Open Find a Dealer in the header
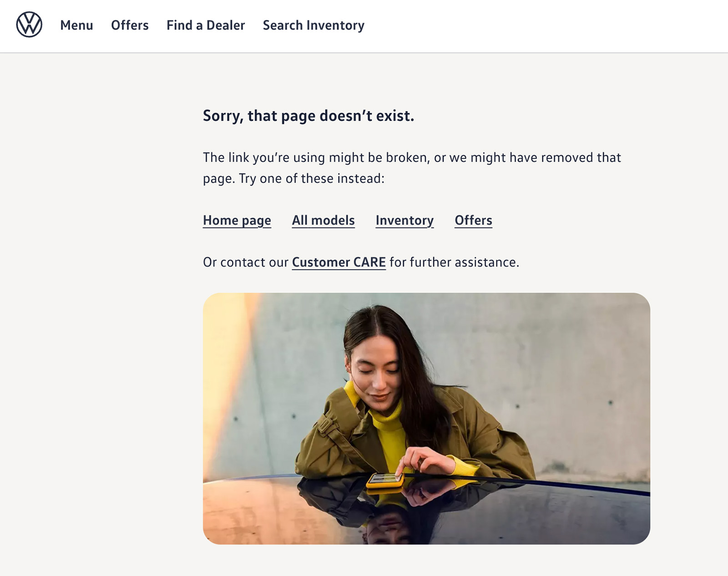728x576 pixels. (206, 25)
